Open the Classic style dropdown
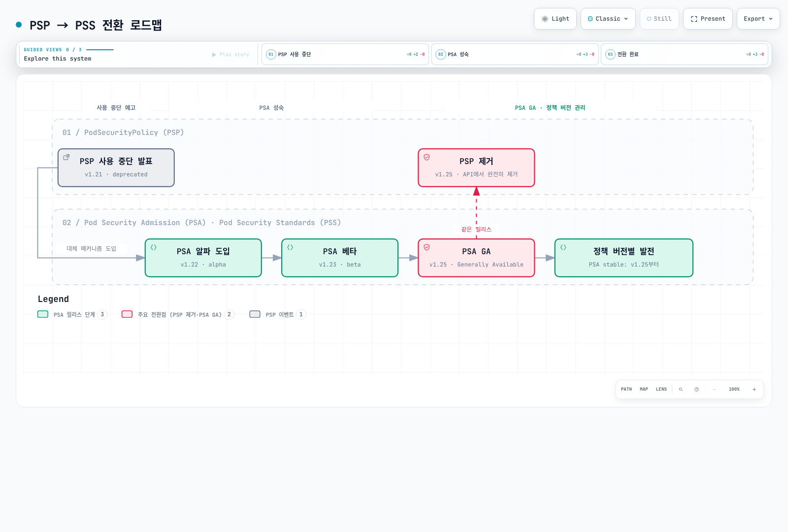788x532 pixels. [608, 19]
